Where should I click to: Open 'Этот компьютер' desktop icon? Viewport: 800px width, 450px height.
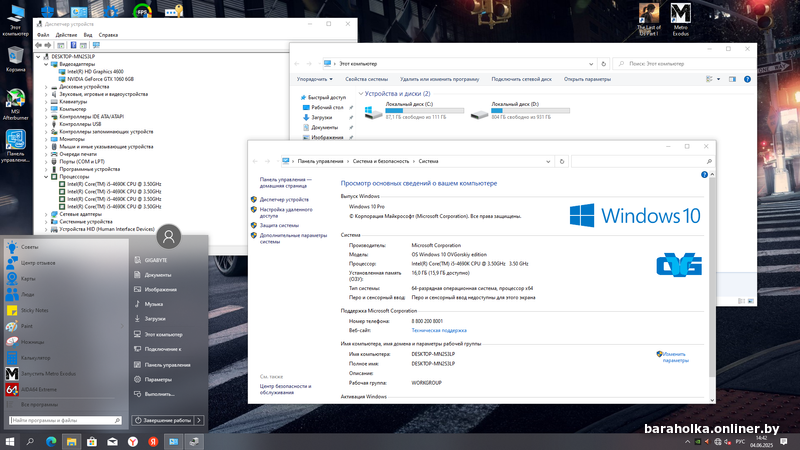[15, 20]
